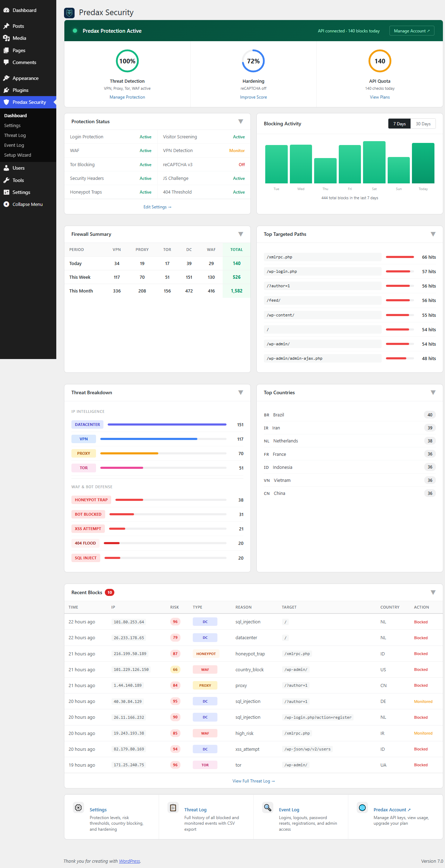Click the VPN progress bar

163,439
